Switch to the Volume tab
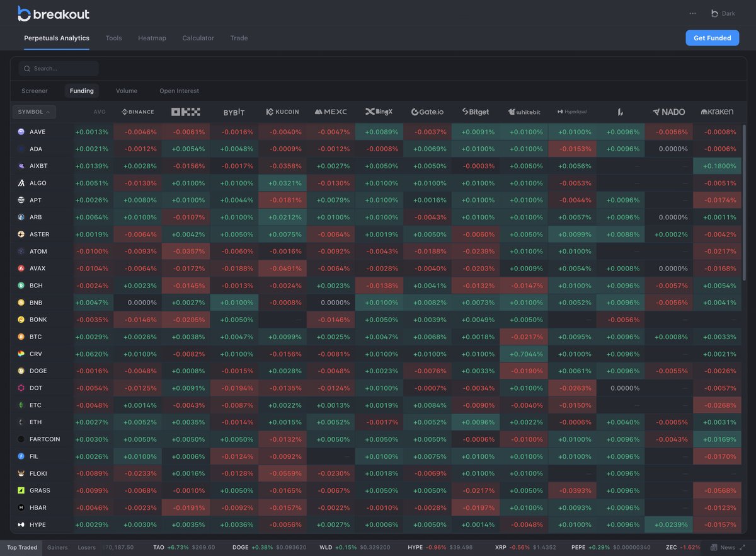The height and width of the screenshot is (556, 756). [127, 91]
